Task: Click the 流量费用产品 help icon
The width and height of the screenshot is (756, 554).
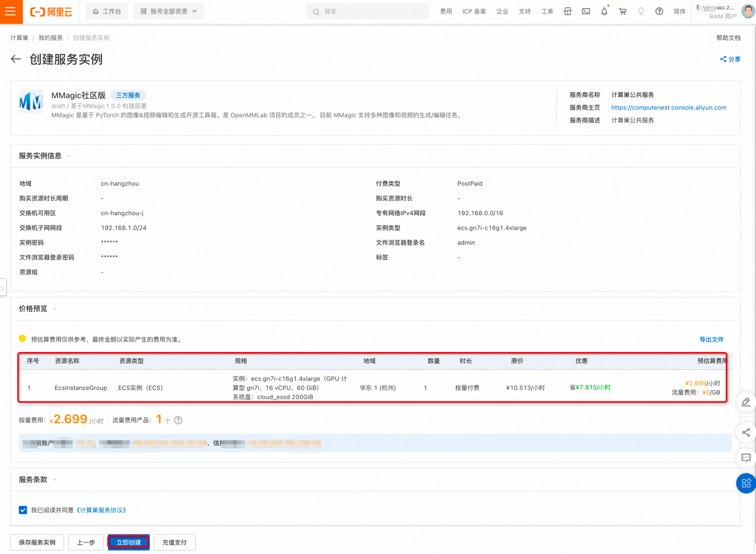Action: pyautogui.click(x=178, y=420)
